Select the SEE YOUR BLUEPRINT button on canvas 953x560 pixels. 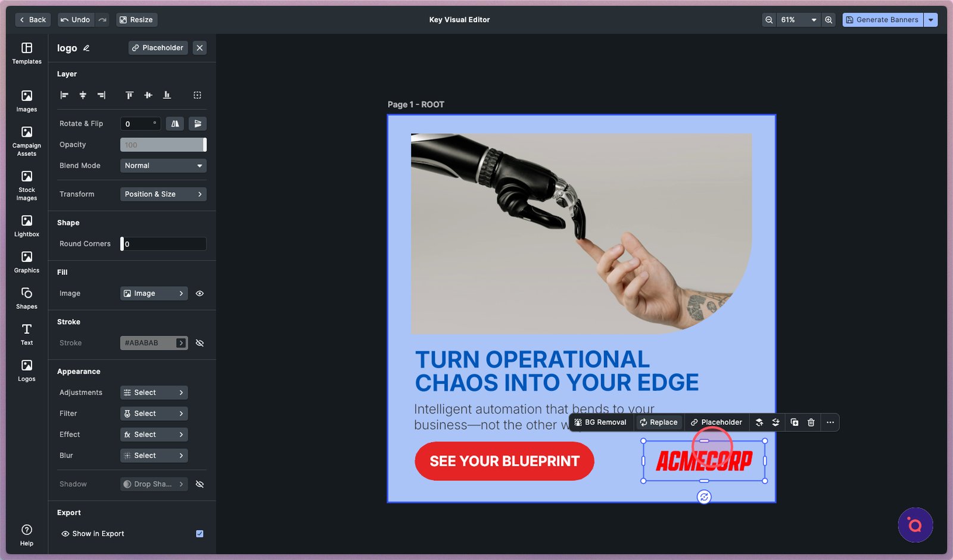[x=504, y=461]
